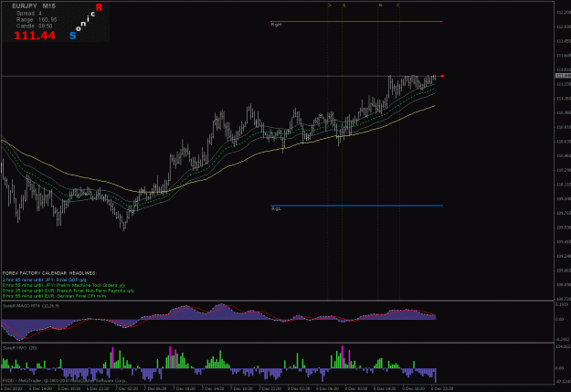Click the Forex Factory Calendar Headlines title
571x392 pixels.
point(50,273)
